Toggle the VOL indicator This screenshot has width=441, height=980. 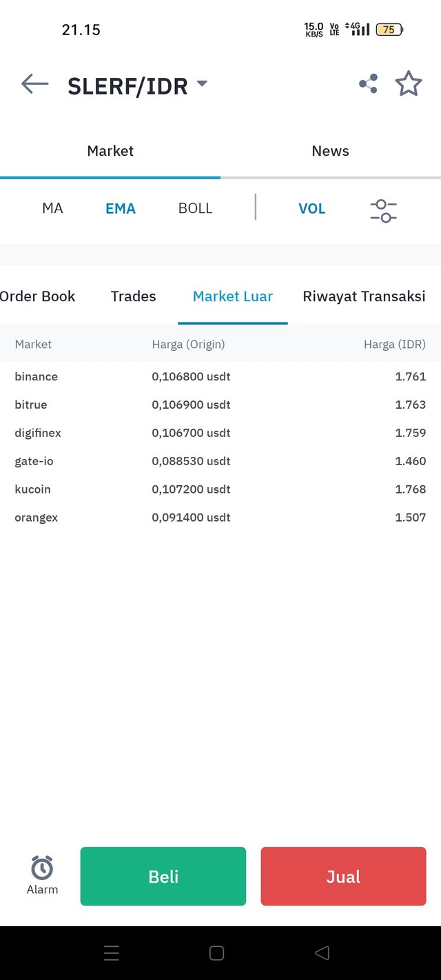point(311,208)
